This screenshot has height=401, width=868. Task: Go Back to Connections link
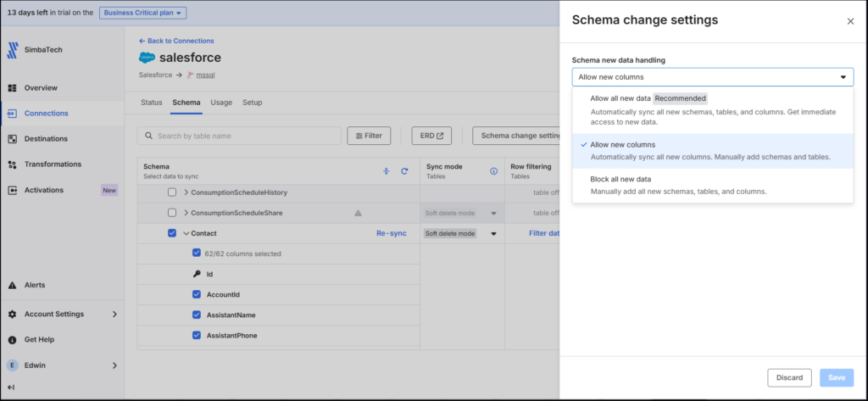click(176, 41)
